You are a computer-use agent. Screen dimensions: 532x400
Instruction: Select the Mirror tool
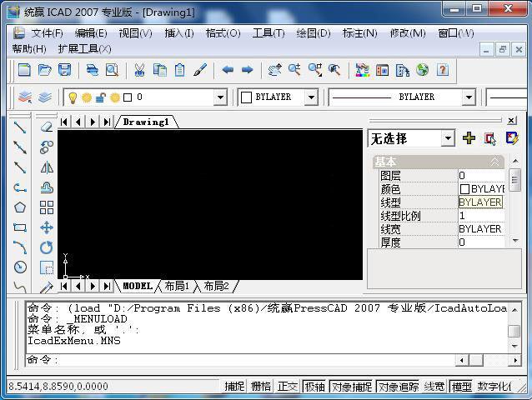(x=47, y=167)
